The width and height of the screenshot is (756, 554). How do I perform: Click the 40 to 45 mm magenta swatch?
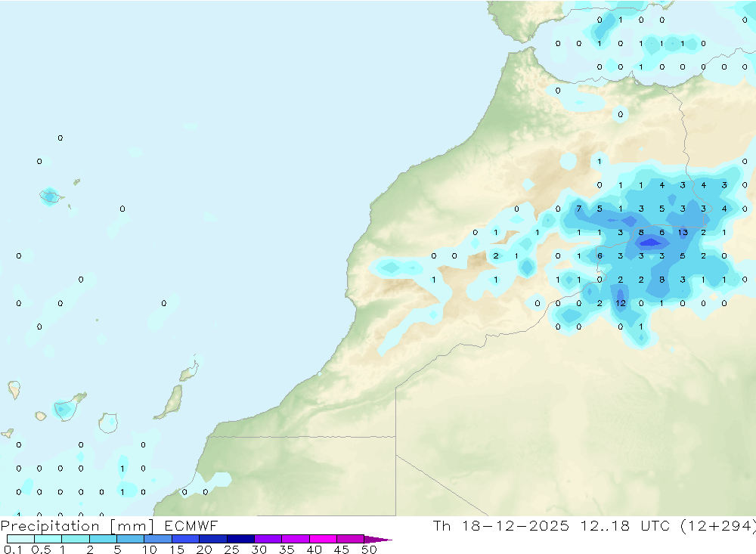click(x=323, y=539)
